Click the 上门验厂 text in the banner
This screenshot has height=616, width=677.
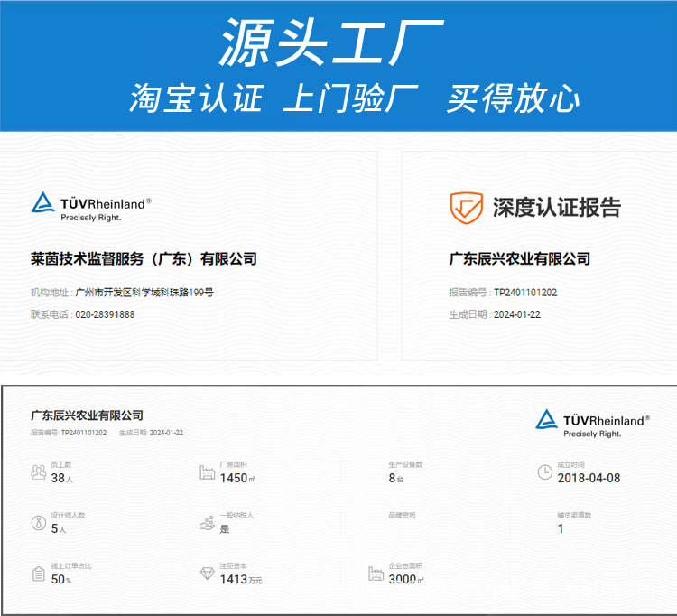coord(350,98)
